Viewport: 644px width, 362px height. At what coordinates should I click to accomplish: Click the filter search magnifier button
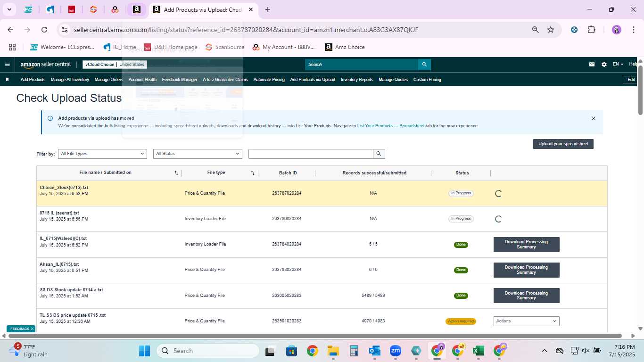tap(379, 154)
